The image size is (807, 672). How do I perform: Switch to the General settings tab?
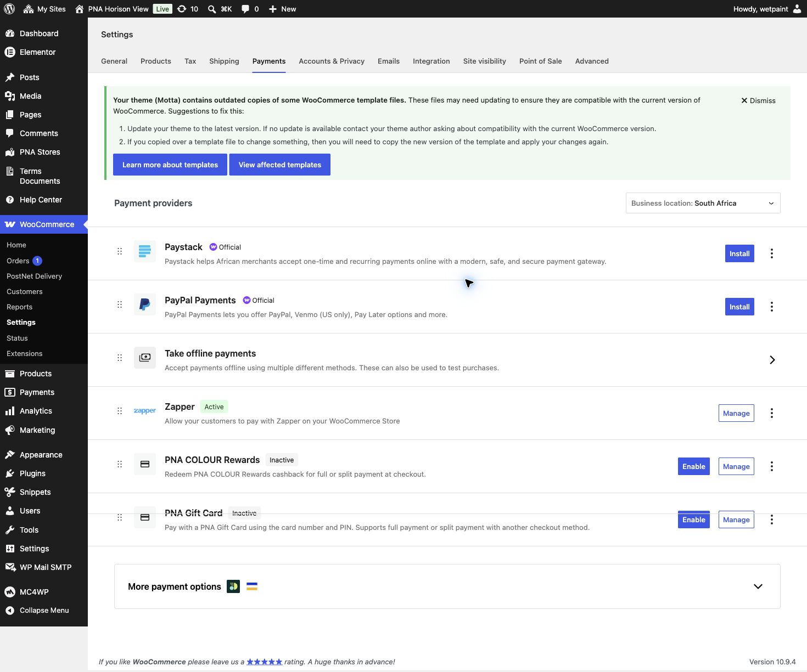114,61
